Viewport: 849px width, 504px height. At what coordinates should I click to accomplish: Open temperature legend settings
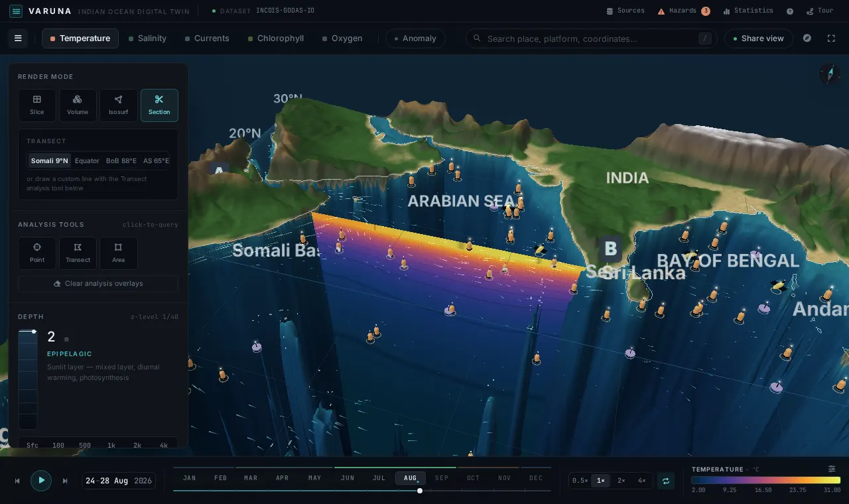point(832,469)
